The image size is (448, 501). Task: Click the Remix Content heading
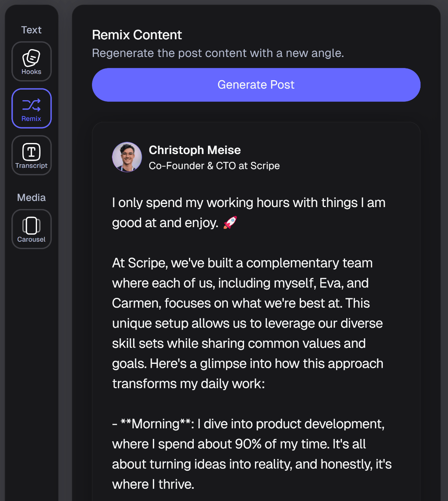coord(137,35)
